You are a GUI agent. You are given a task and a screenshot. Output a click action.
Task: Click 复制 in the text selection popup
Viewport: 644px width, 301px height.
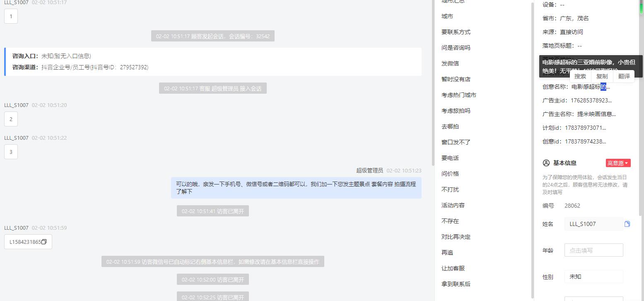tap(602, 76)
